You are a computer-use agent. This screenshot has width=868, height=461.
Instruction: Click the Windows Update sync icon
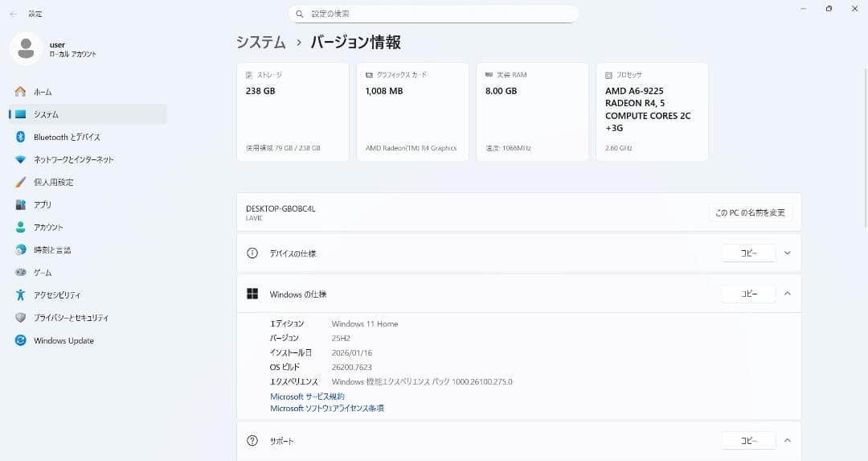point(20,340)
